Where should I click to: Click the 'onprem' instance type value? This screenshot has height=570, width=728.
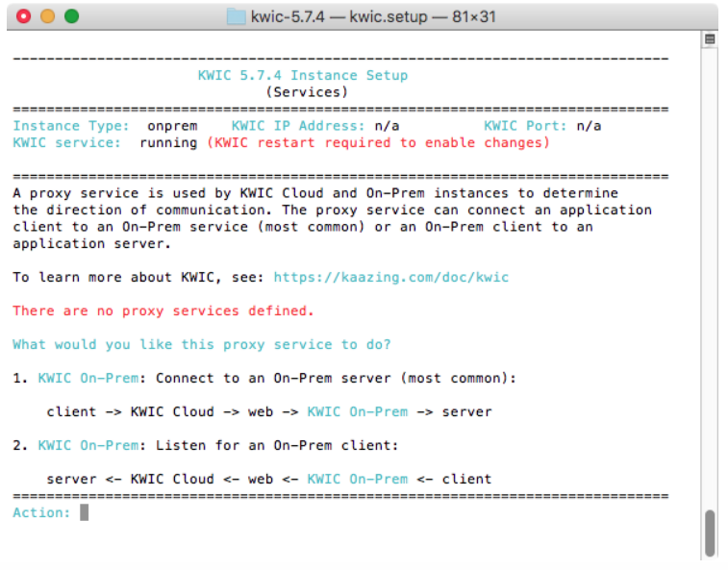[x=172, y=126]
